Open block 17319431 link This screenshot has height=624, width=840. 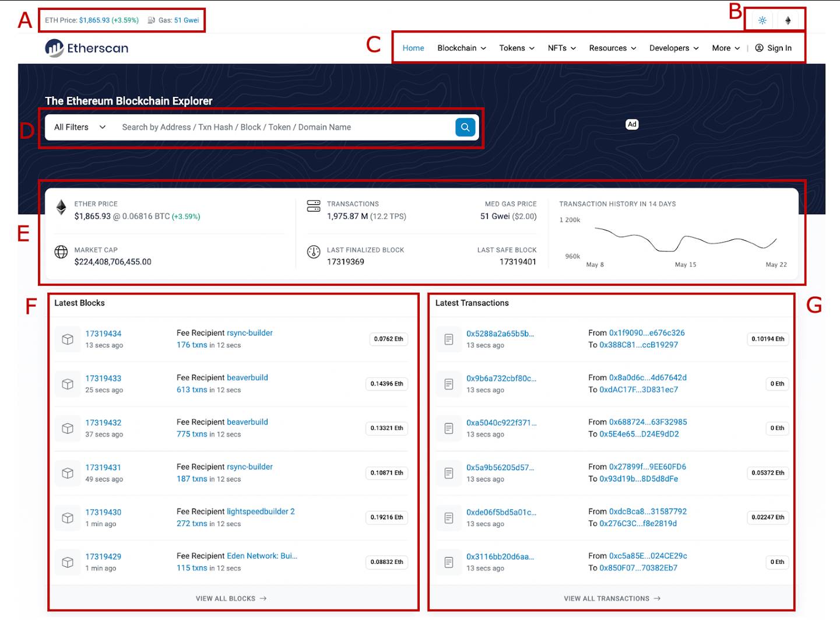[x=103, y=468]
